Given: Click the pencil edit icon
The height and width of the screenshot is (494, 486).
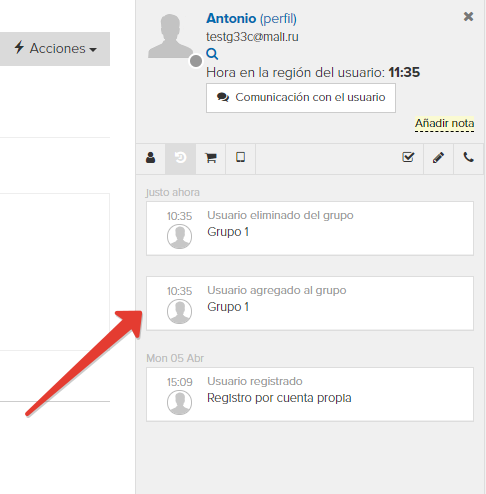Looking at the screenshot, I should click(x=438, y=158).
